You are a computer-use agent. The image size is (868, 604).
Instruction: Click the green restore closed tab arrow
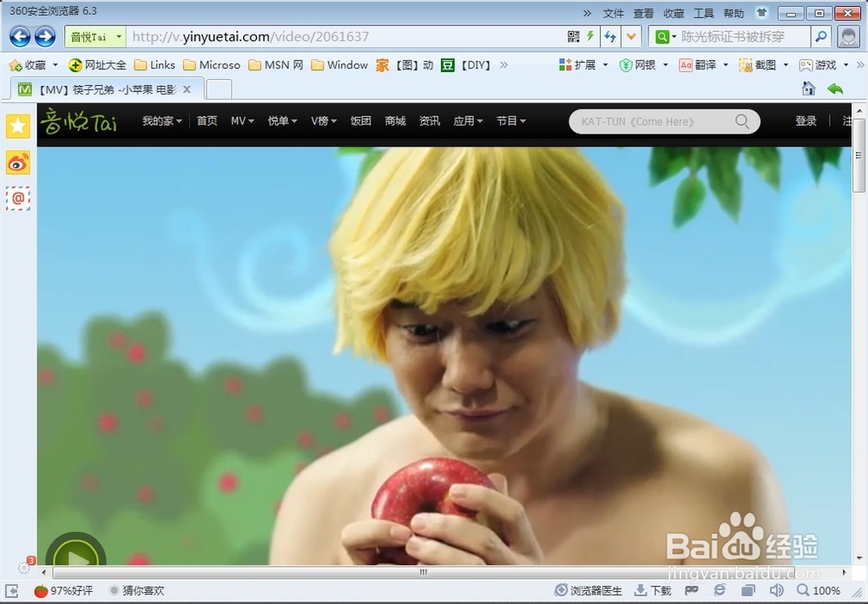pyautogui.click(x=835, y=89)
